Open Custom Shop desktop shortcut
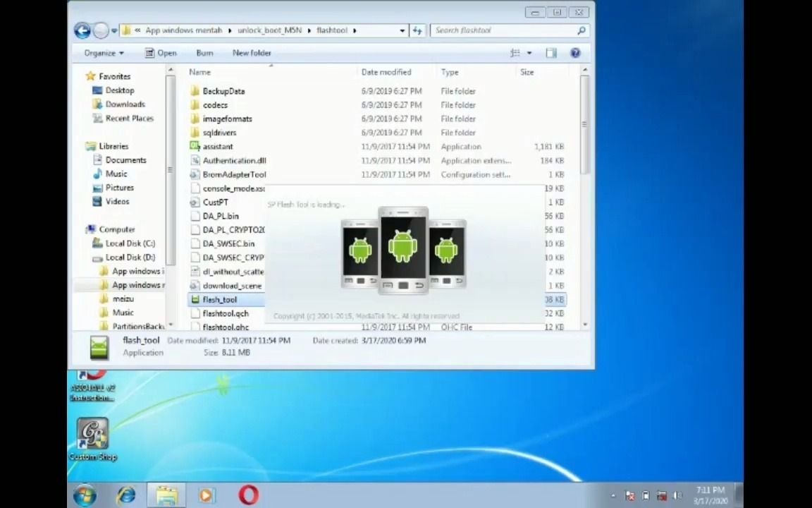The width and height of the screenshot is (812, 508). tap(93, 440)
